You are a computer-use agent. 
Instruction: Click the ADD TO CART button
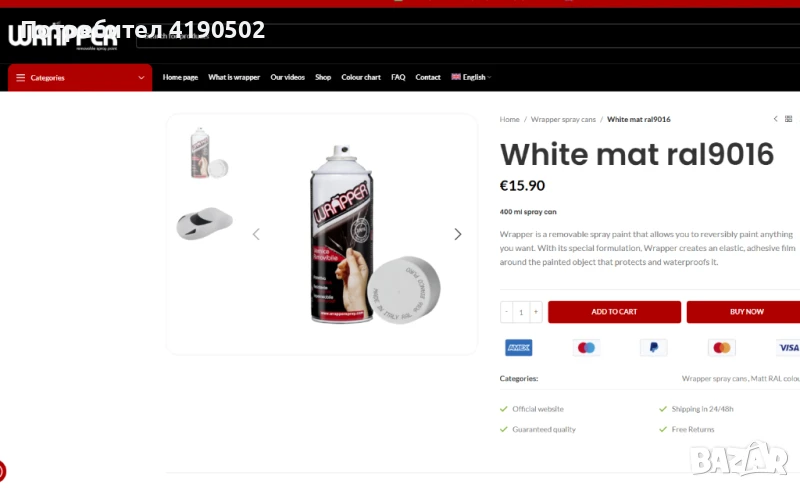click(614, 311)
